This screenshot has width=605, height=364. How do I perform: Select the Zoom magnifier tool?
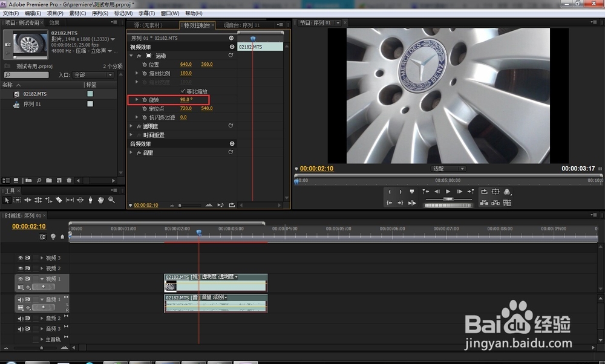(x=111, y=200)
